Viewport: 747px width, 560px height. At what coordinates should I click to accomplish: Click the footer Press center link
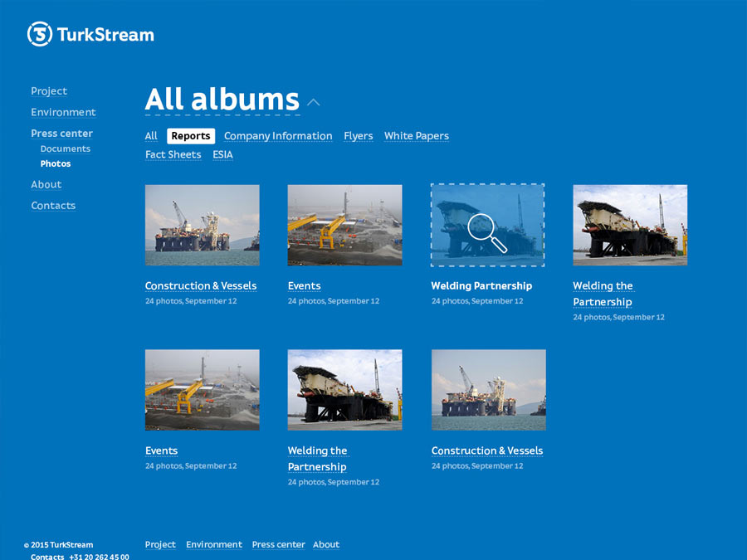pyautogui.click(x=278, y=544)
